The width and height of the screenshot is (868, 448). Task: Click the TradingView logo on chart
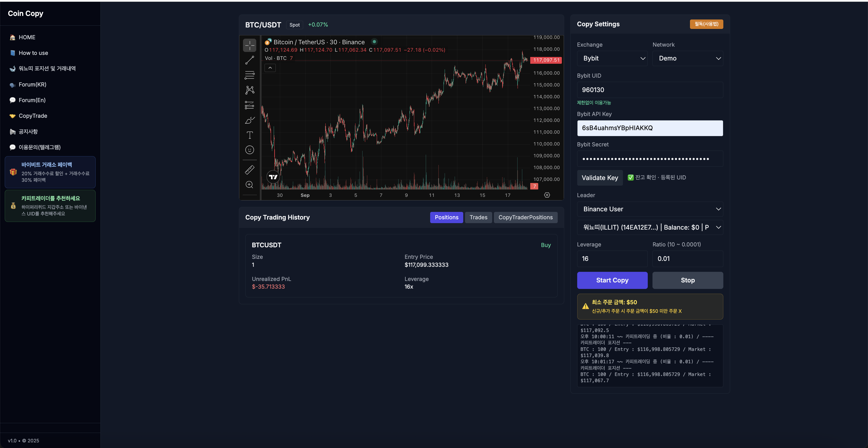273,177
